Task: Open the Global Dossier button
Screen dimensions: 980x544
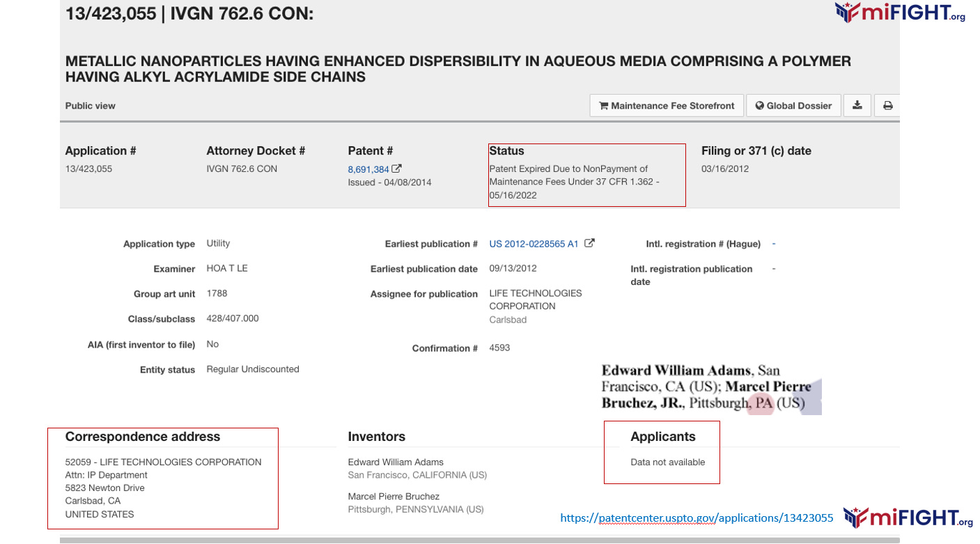Action: click(x=793, y=106)
